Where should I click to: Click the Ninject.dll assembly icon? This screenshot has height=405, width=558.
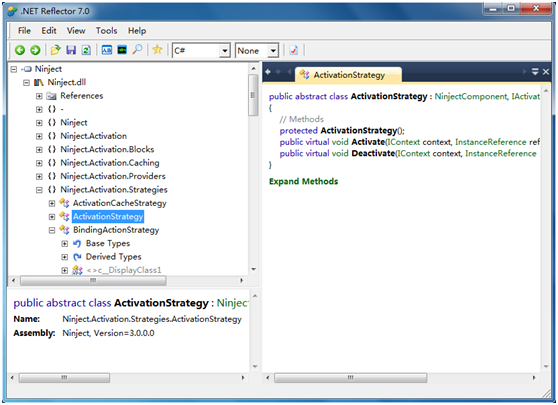[x=38, y=83]
